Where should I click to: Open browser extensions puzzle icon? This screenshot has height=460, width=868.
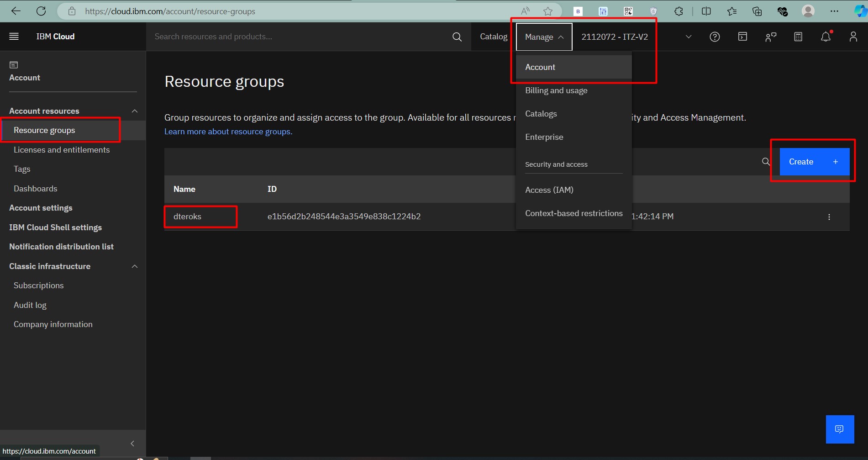tap(679, 11)
